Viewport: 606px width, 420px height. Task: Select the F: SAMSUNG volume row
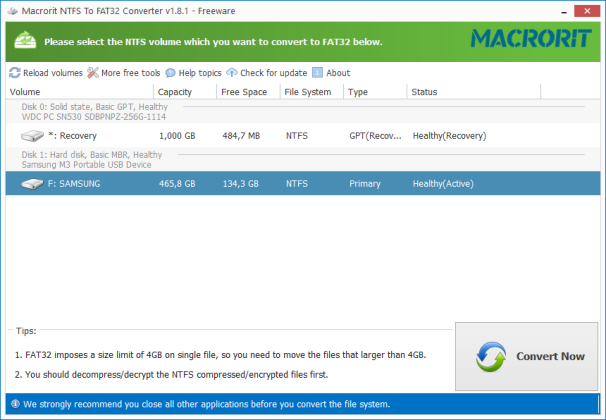click(303, 184)
